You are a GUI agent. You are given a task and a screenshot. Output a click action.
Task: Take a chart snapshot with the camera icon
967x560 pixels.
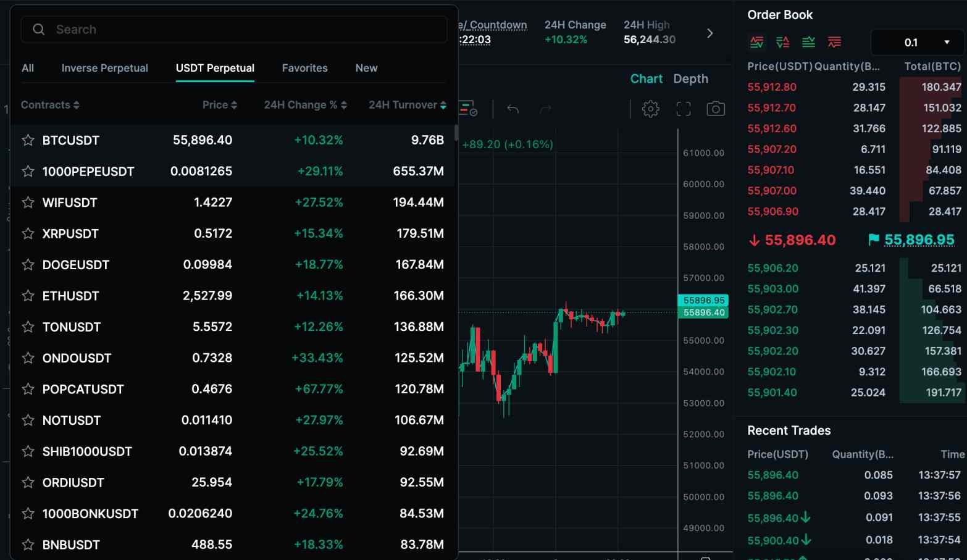pyautogui.click(x=715, y=109)
